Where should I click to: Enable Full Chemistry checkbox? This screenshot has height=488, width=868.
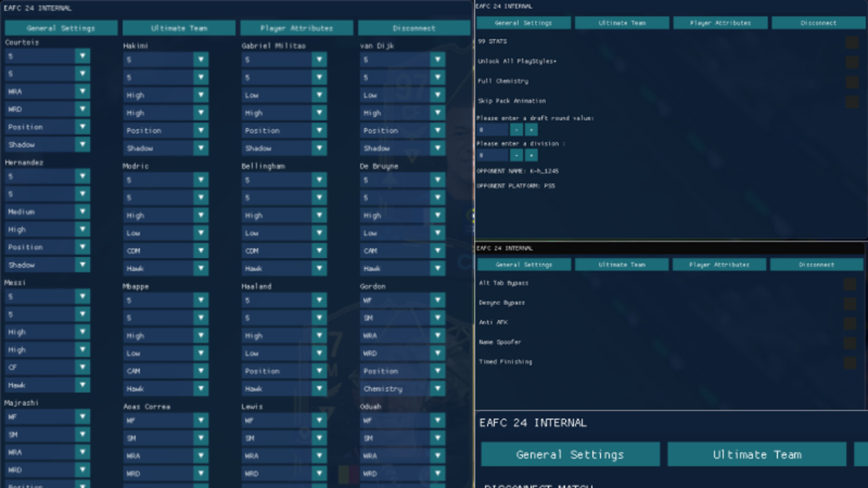(x=852, y=82)
